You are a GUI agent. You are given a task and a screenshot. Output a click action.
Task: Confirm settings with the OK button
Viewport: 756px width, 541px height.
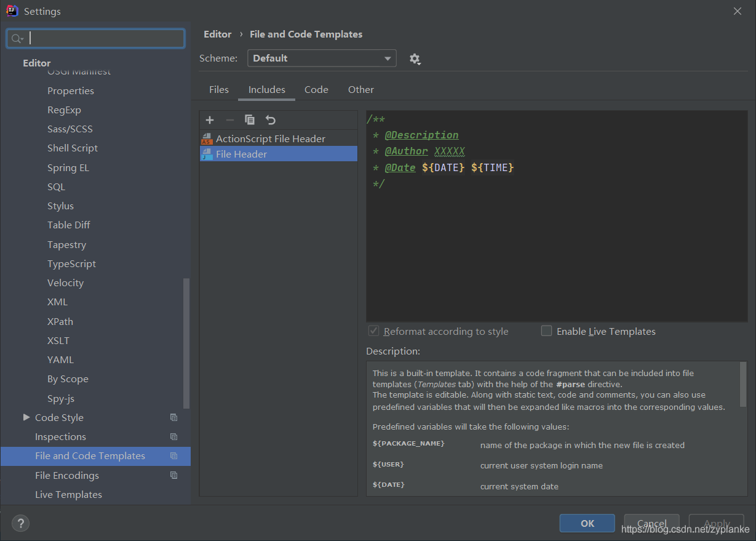[587, 523]
